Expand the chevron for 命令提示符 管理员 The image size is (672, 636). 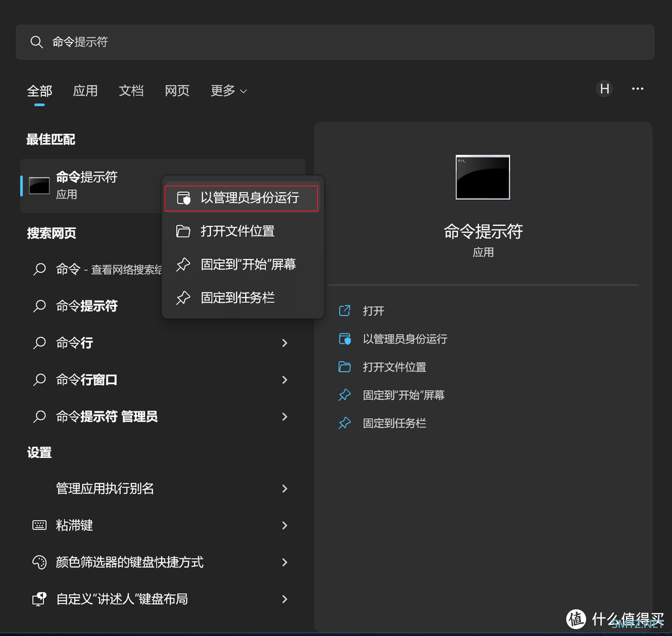pyautogui.click(x=284, y=416)
